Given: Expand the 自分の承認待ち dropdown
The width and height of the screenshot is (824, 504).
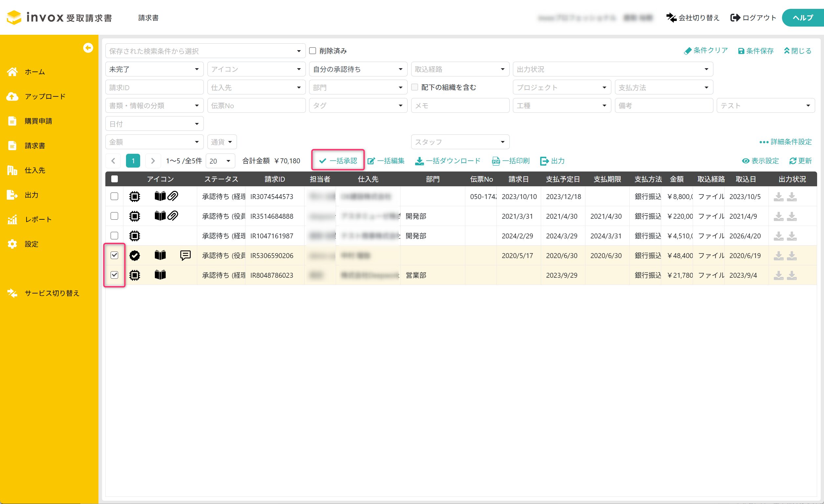Looking at the screenshot, I should [x=358, y=69].
